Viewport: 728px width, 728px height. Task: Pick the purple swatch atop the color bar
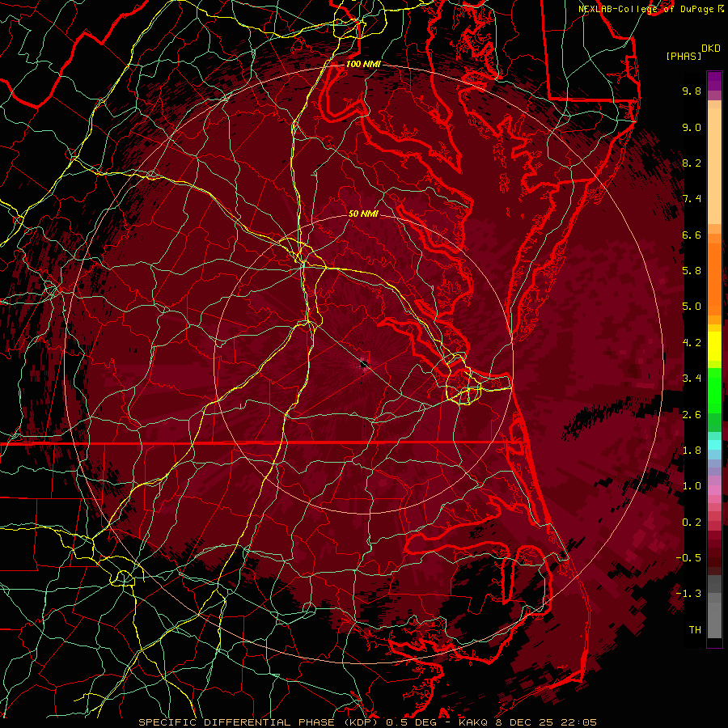coord(714,81)
